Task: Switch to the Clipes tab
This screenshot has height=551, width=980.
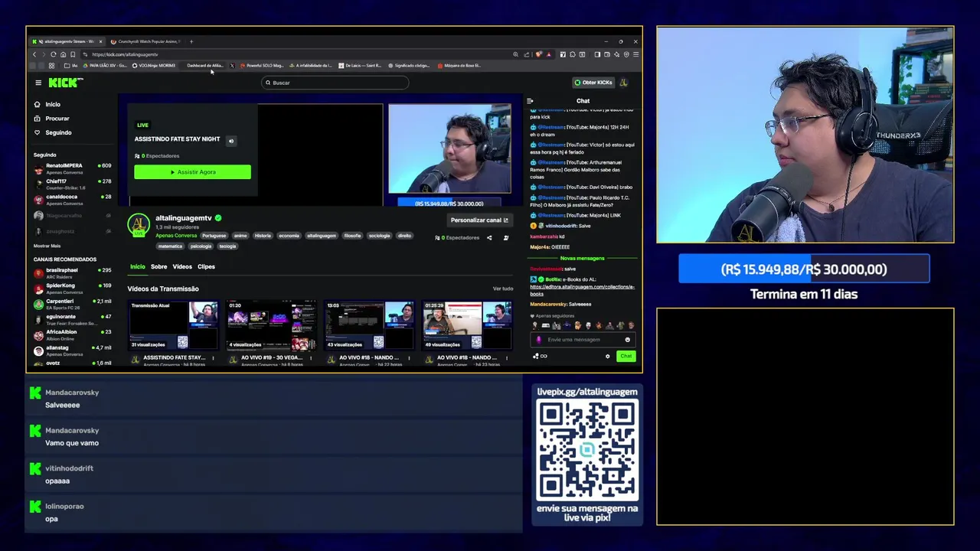Action: click(x=206, y=266)
